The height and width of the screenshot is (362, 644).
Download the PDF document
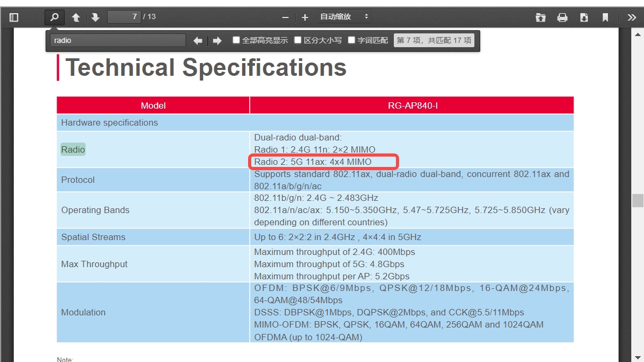click(x=584, y=17)
